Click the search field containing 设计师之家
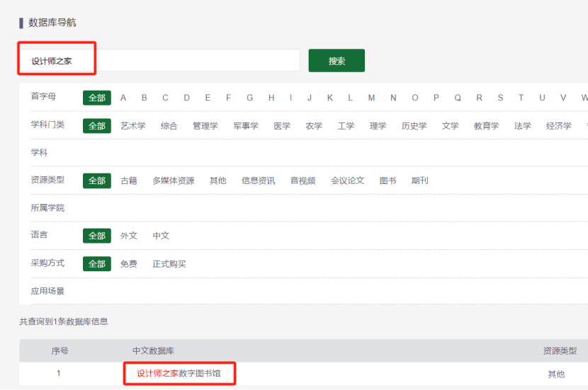 point(159,61)
